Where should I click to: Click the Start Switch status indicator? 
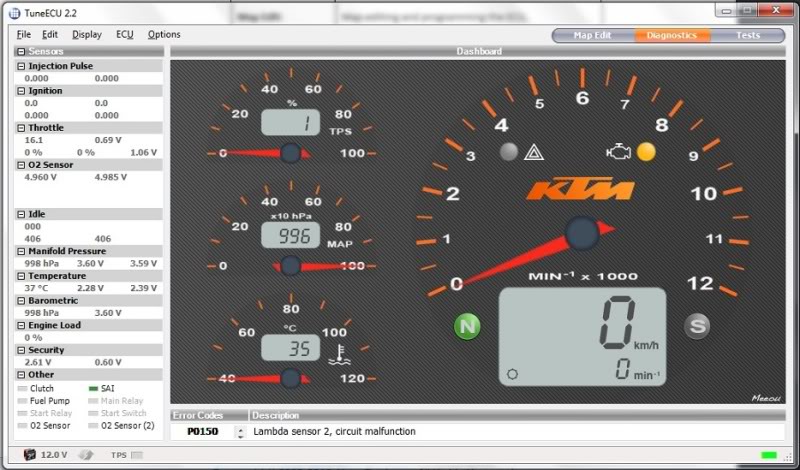[x=93, y=413]
